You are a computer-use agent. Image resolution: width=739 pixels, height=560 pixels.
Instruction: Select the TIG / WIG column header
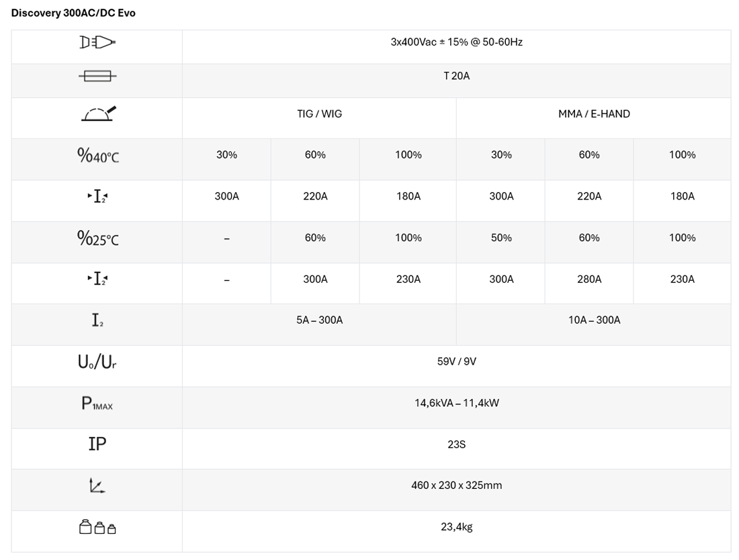point(319,114)
